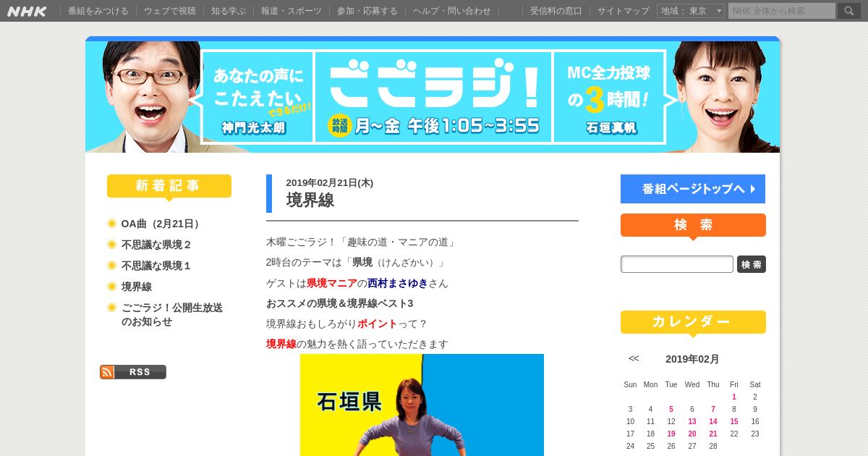Click the 検索 submit button

click(x=752, y=264)
